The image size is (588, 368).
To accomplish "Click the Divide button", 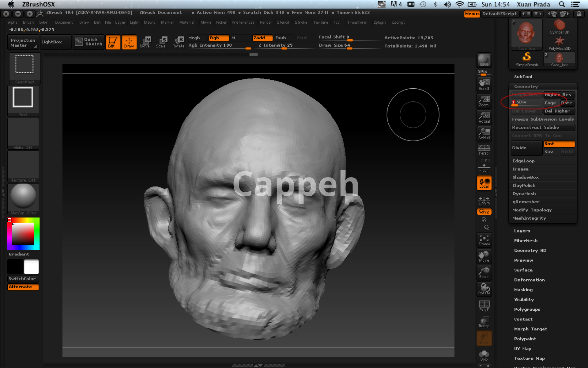I will click(526, 148).
